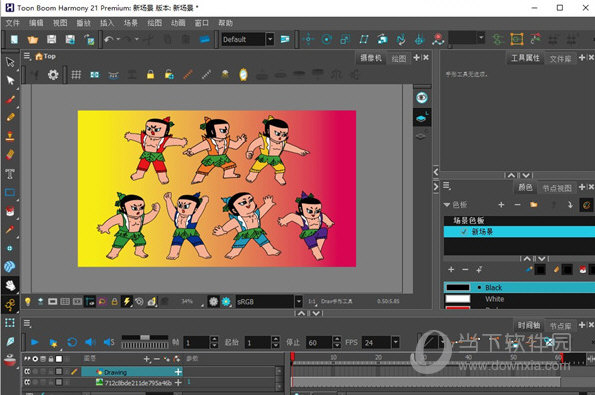
Task: Add a new colour swatch plus button
Action: (x=451, y=270)
